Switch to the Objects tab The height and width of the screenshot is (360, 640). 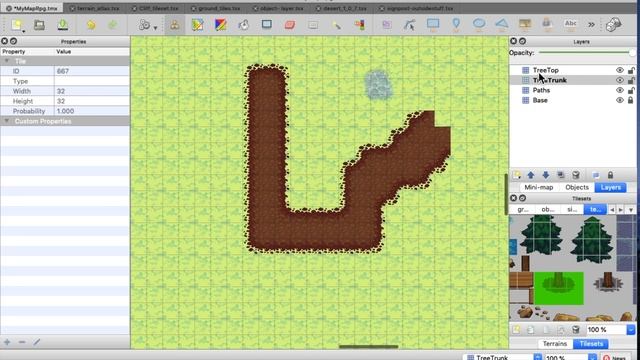[577, 187]
